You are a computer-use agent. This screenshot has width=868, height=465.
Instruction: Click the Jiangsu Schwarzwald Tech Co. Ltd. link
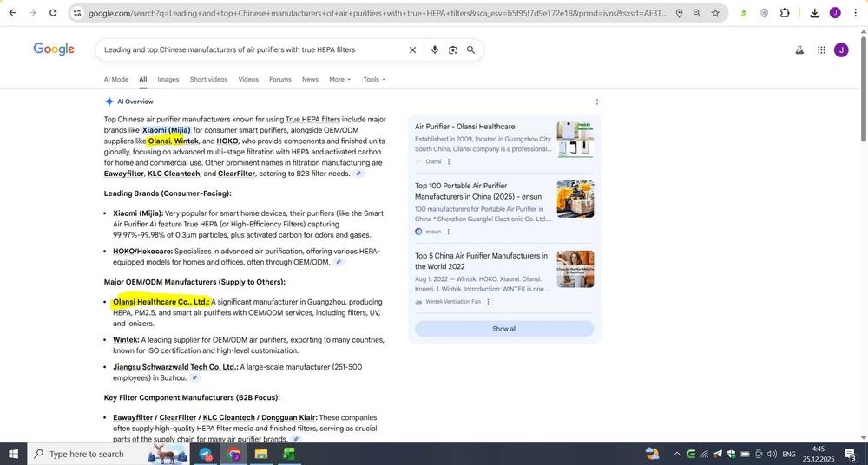[x=175, y=366]
